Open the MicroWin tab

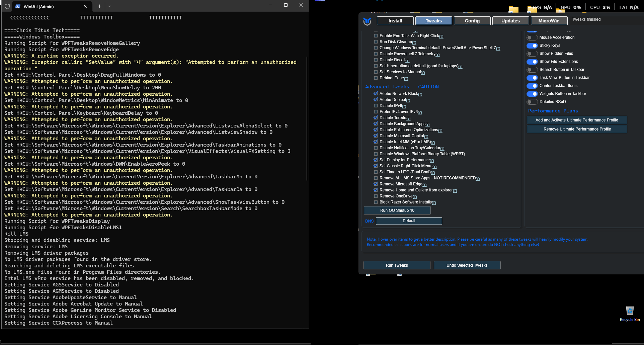[x=549, y=21]
